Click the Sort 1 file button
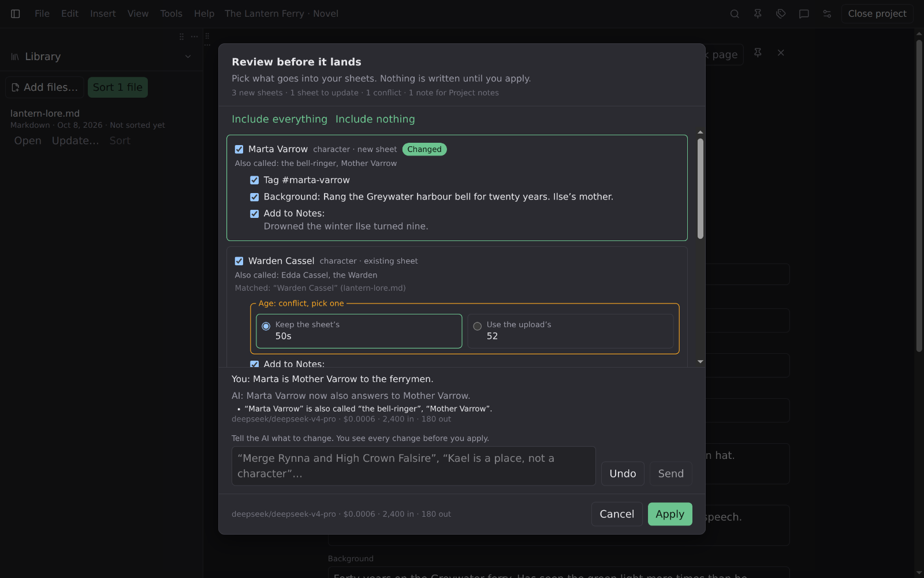This screenshot has width=924, height=578. [x=118, y=87]
